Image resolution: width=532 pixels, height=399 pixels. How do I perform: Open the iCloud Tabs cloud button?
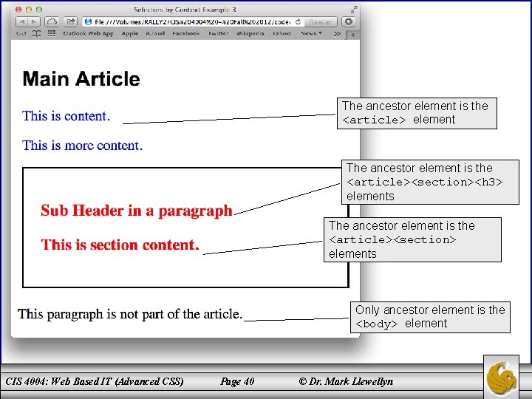tap(52, 22)
